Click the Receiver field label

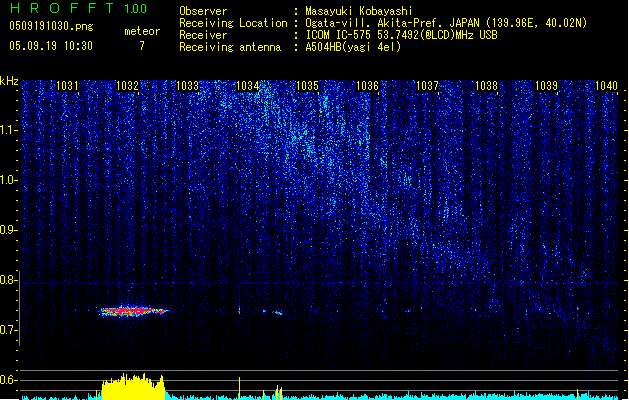point(203,35)
